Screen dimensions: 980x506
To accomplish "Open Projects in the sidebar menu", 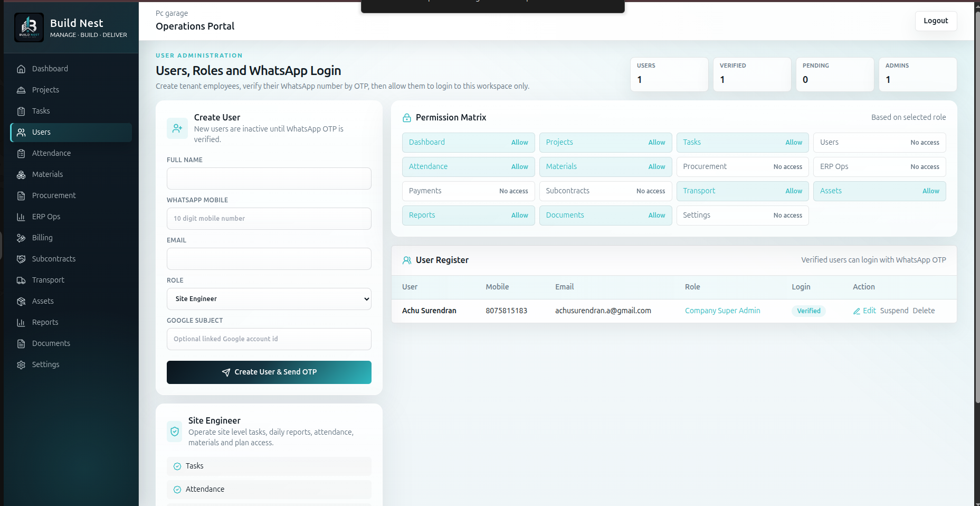I will click(71, 90).
